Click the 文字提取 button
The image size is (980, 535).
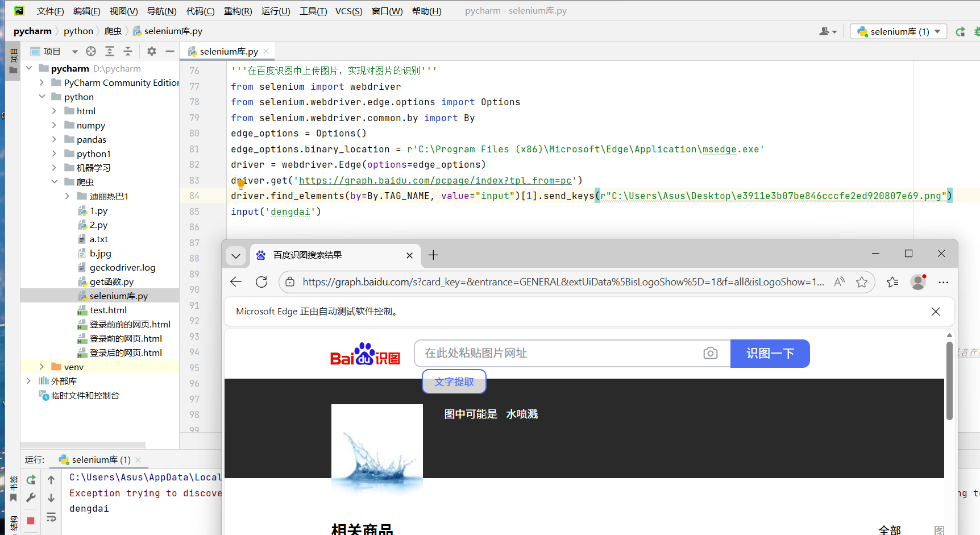click(x=454, y=381)
